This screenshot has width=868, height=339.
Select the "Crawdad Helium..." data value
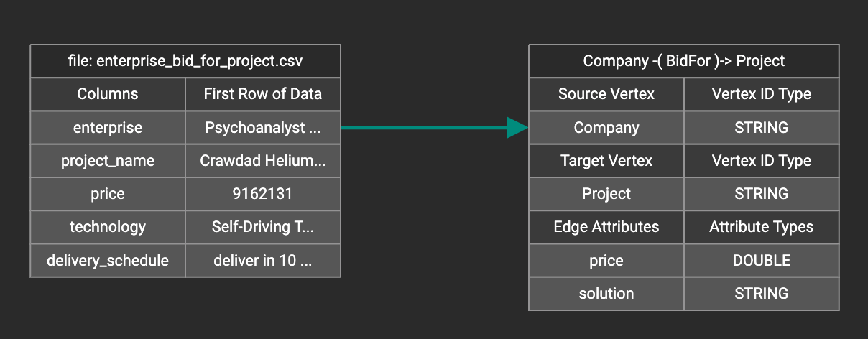(262, 161)
